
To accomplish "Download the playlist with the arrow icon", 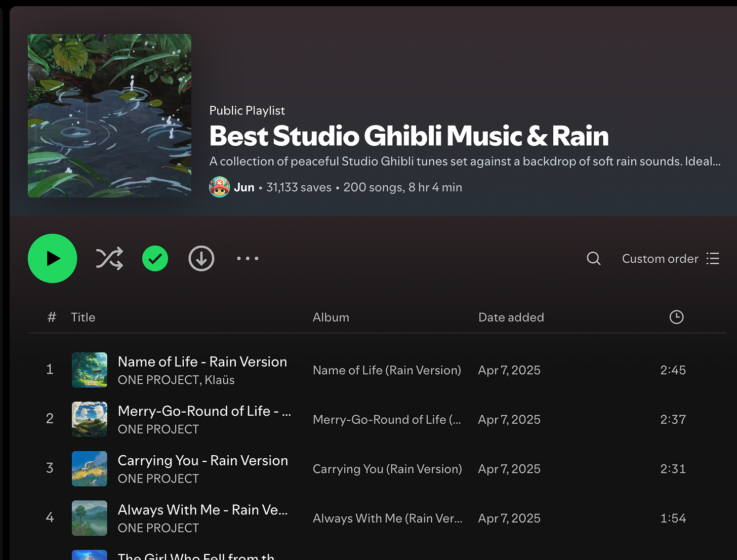I will coord(201,258).
